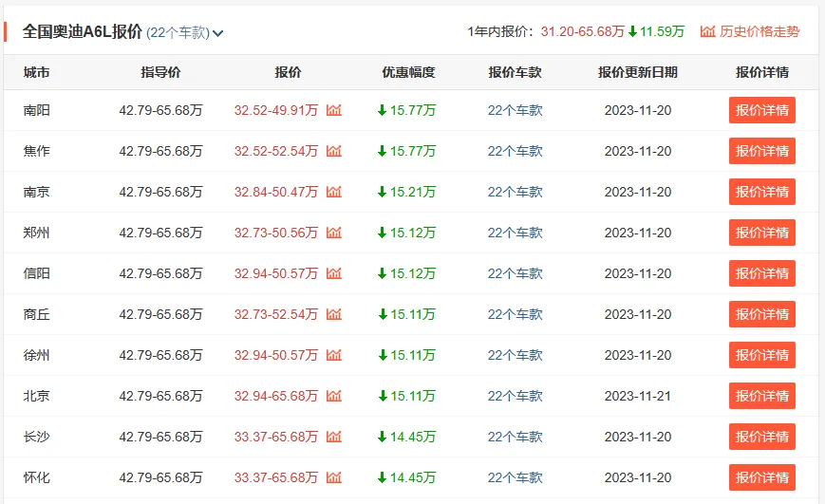Click the 历史价格走势 chart icon
The height and width of the screenshot is (504, 825).
coord(707,31)
